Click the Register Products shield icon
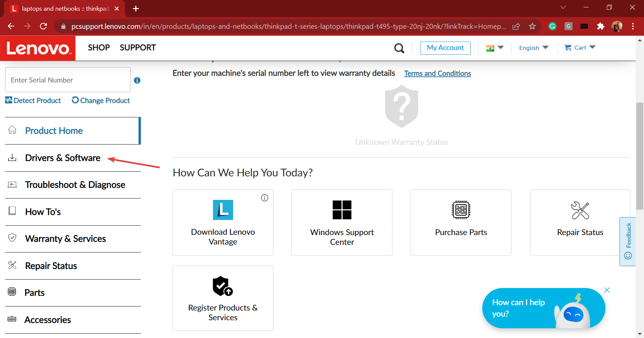Image resolution: width=644 pixels, height=338 pixels. tap(223, 286)
